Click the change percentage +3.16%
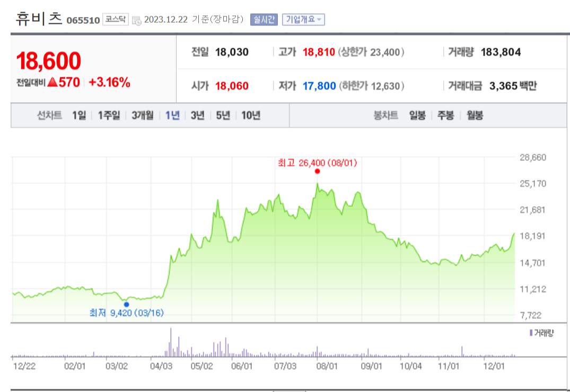This screenshot has width=570, height=392. click(109, 83)
